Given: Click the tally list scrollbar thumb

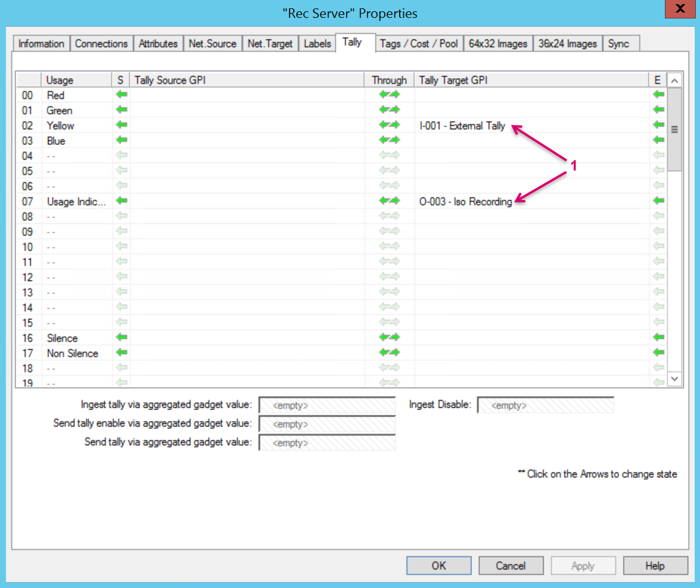Looking at the screenshot, I should [x=674, y=129].
